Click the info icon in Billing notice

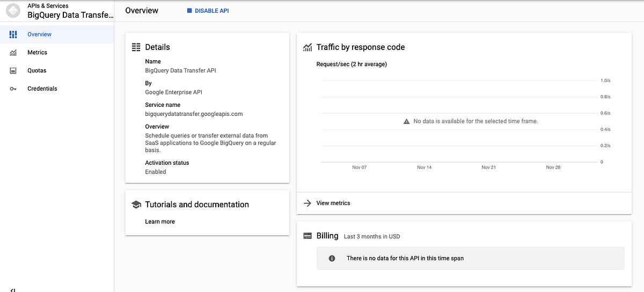tap(332, 258)
